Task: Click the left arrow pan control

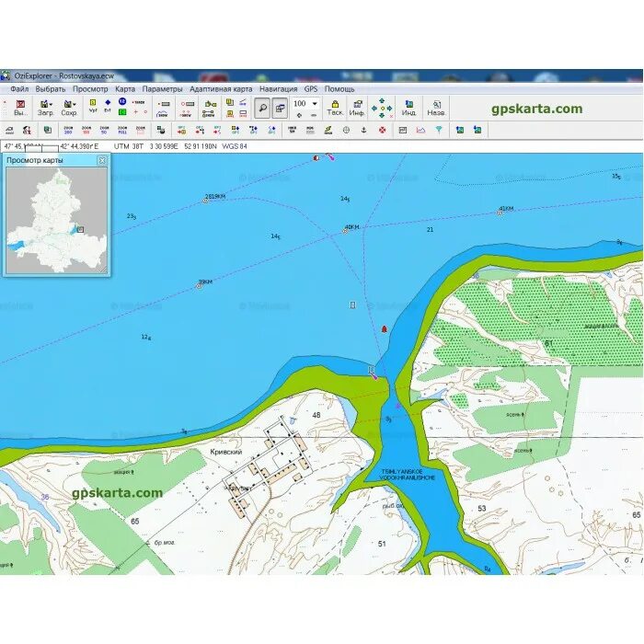Action: coord(374,109)
